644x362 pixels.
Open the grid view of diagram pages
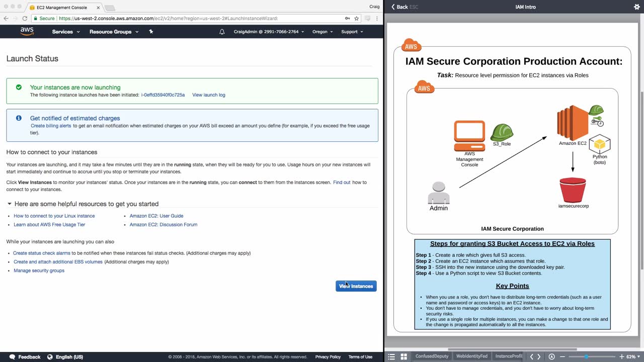[x=404, y=356]
